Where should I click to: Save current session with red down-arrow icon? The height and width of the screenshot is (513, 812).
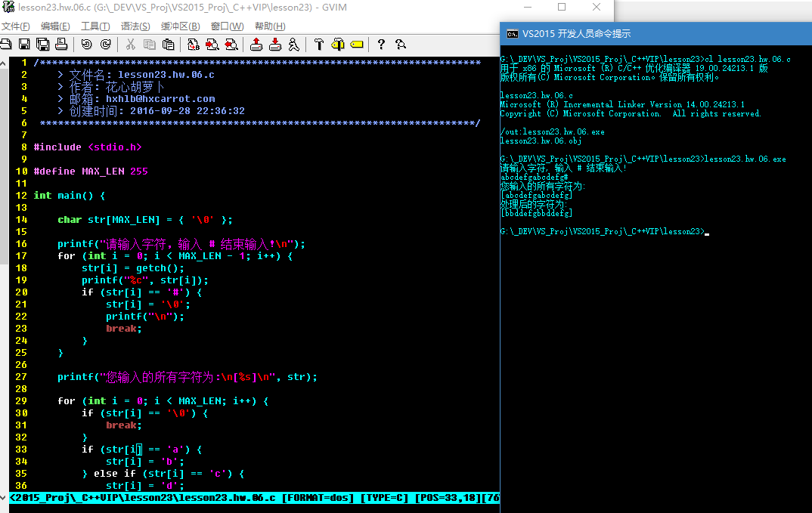click(x=275, y=45)
